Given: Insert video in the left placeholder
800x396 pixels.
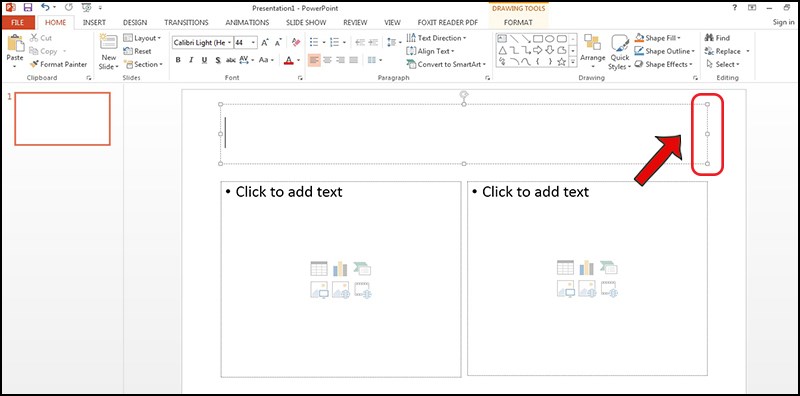Looking at the screenshot, I should pos(362,289).
